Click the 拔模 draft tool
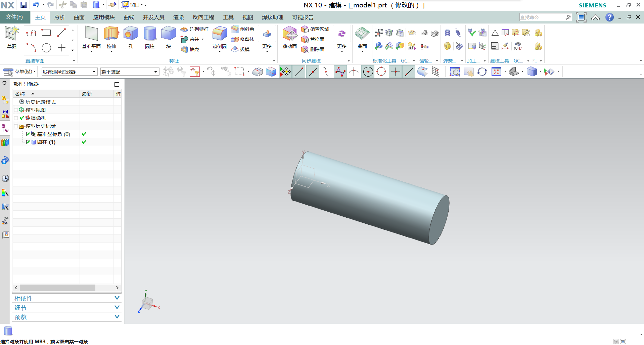 tap(240, 49)
